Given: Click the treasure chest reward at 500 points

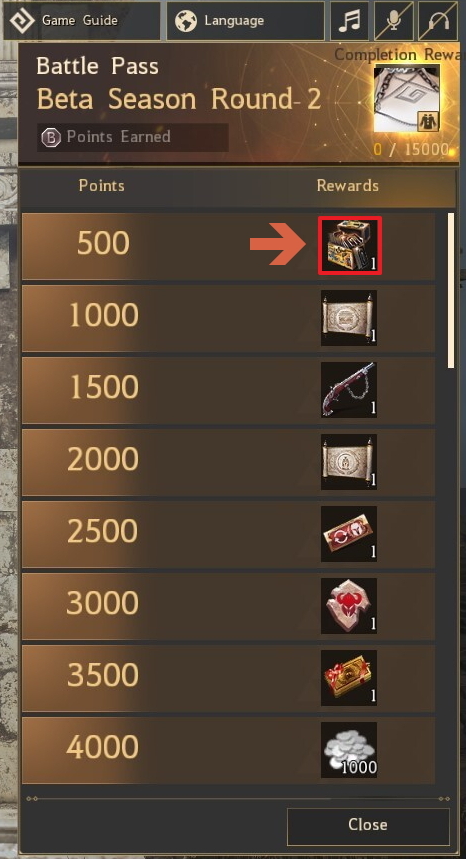Looking at the screenshot, I should pyautogui.click(x=349, y=245).
